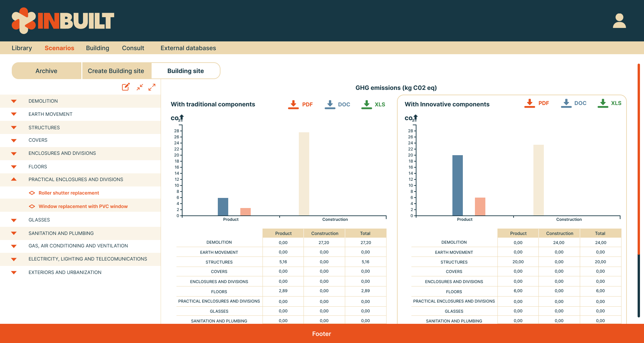
Task: Expand ENCLOSURES AND DIVISIONS category
Action: pos(14,153)
